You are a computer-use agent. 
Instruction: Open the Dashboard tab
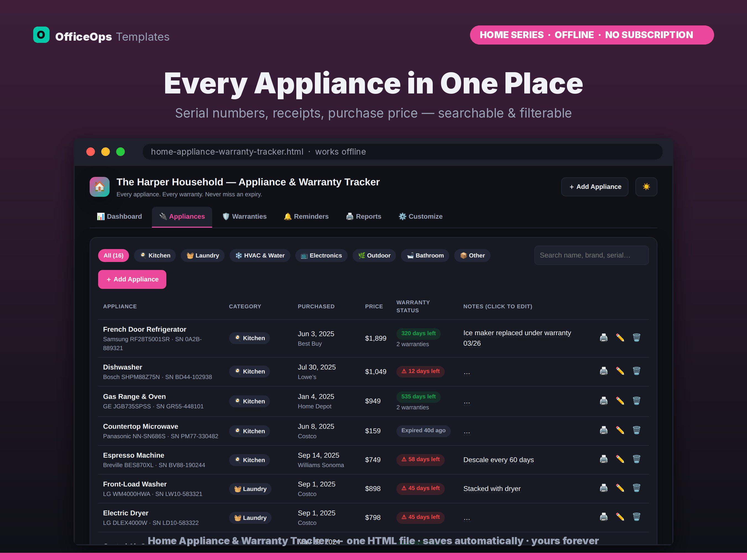120,216
